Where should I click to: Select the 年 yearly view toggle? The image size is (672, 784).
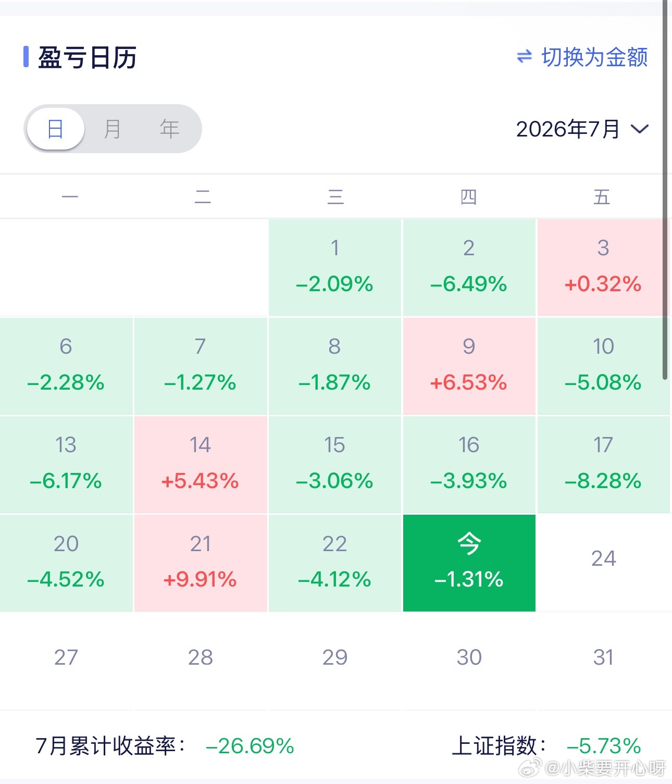[170, 129]
